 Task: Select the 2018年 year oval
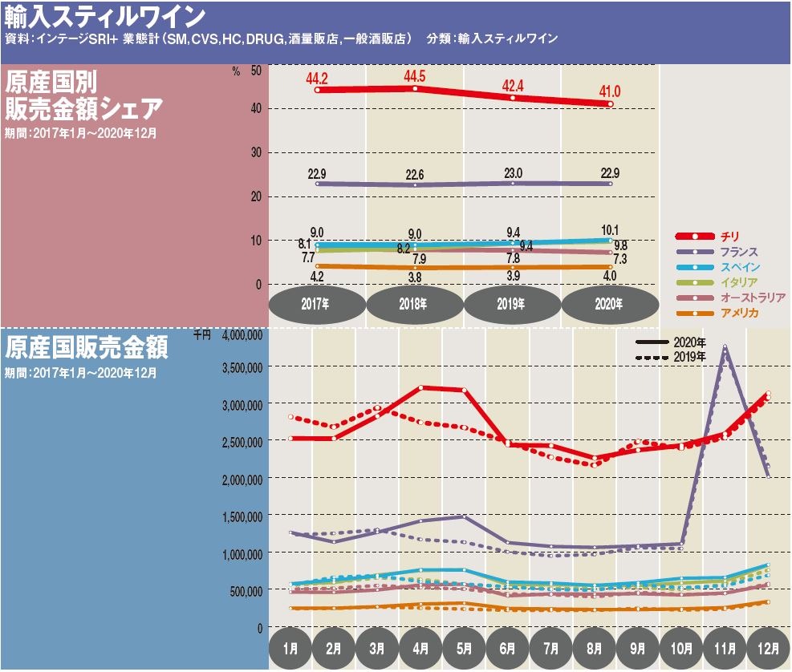tap(415, 306)
